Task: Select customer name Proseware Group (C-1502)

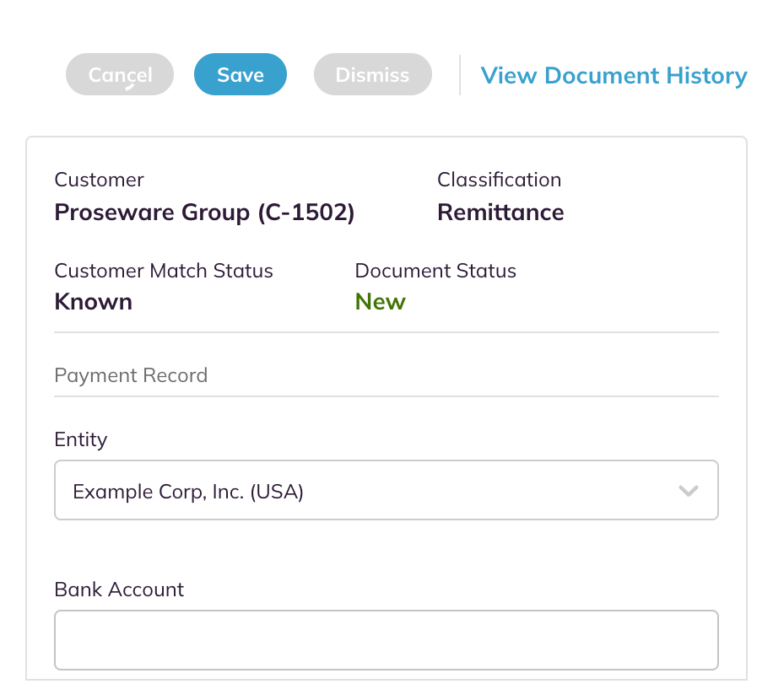Action: click(204, 213)
